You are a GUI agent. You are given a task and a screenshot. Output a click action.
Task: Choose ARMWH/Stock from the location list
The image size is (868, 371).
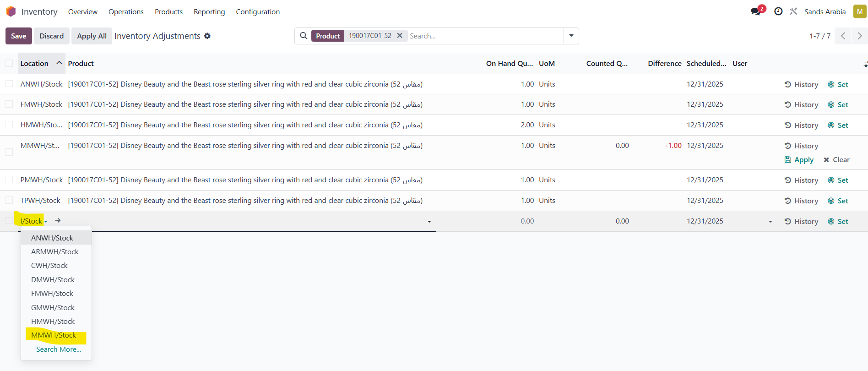click(x=56, y=251)
